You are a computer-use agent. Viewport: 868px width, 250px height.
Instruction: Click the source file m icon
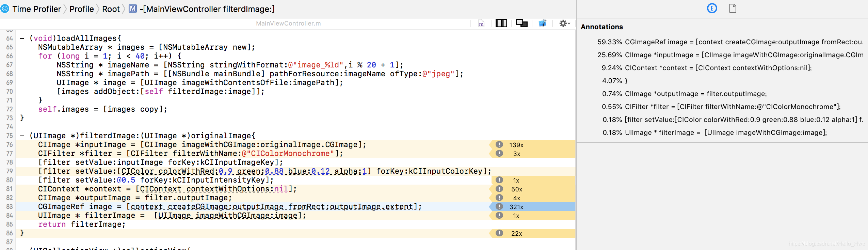click(x=481, y=24)
